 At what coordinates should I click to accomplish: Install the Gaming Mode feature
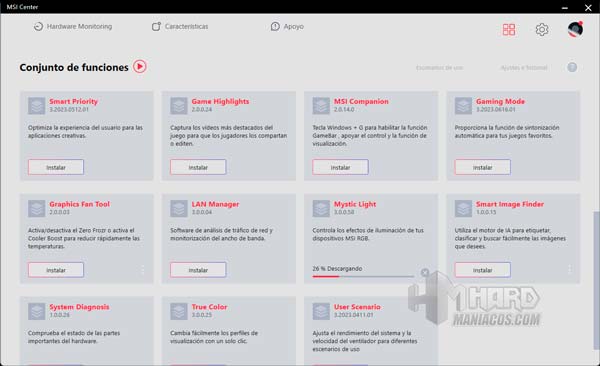click(483, 167)
